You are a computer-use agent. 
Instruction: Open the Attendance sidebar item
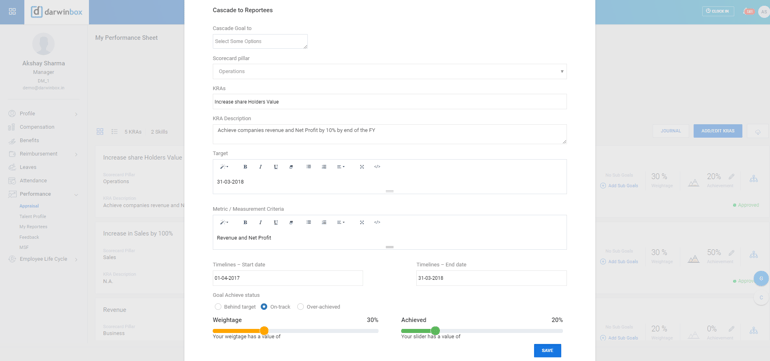33,180
